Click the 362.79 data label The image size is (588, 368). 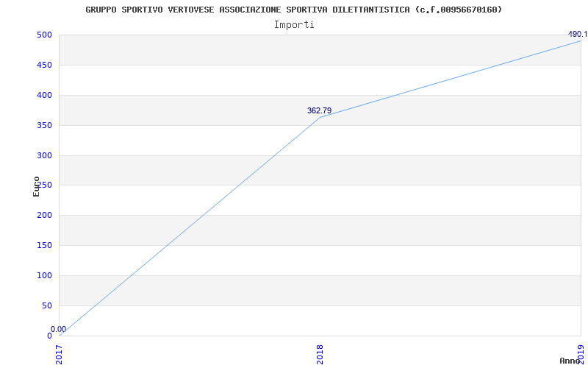[x=320, y=111]
